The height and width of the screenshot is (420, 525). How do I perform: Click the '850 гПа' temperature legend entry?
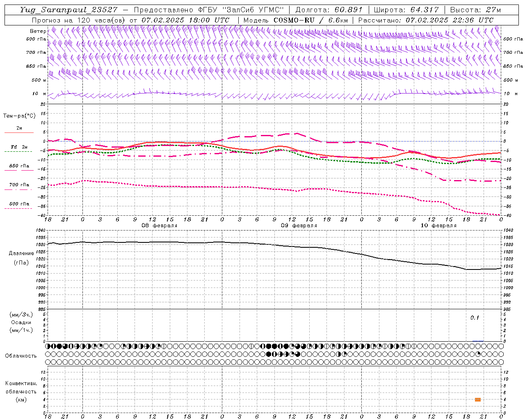click(19, 166)
